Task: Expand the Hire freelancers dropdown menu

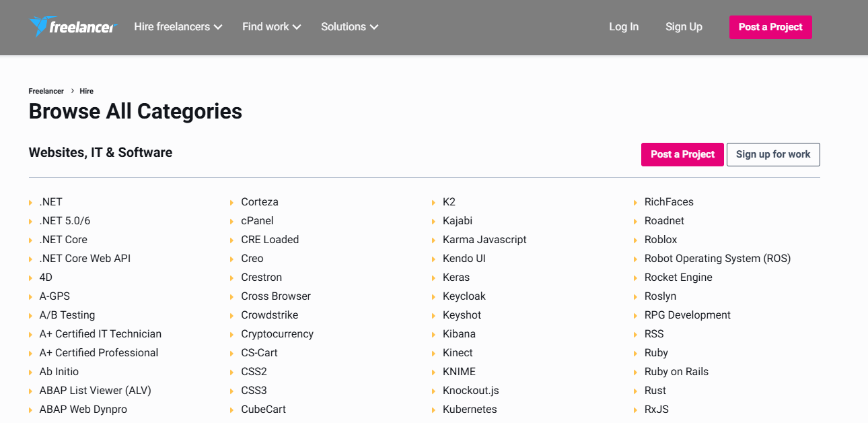Action: (x=178, y=27)
